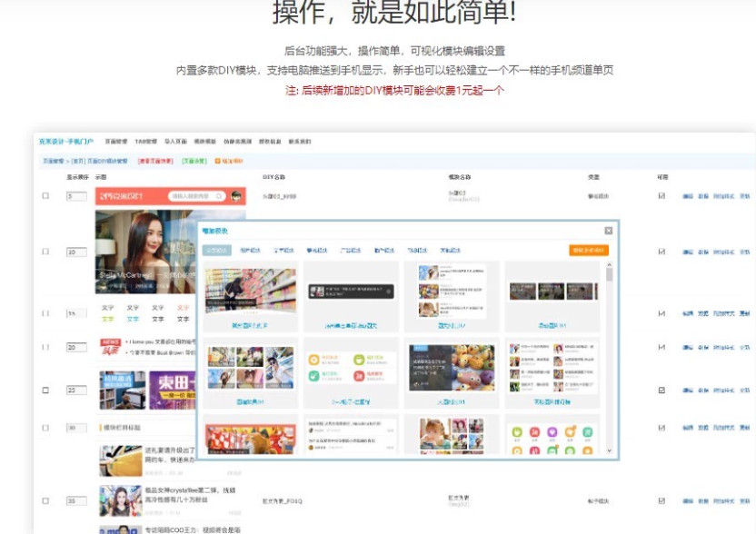The height and width of the screenshot is (534, 756).
Task: Switch to the last tab in the module dialog
Action: (450, 251)
